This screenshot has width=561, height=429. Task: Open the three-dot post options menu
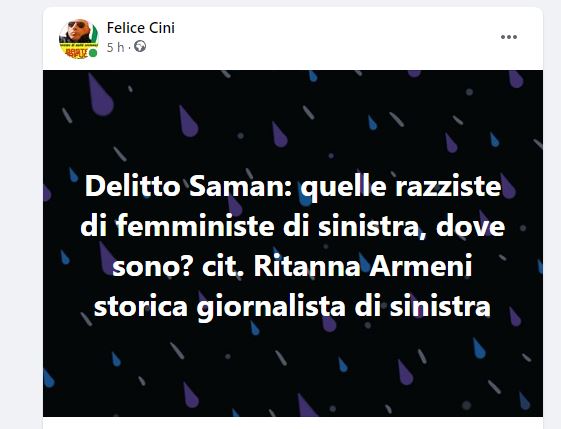509,37
